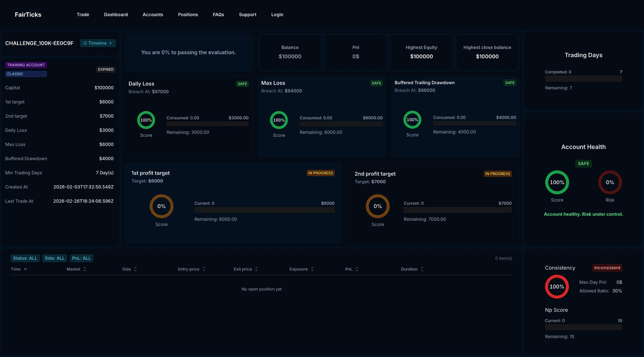Click the Buffered Trailing Drawdown SAFE badge
Viewport: 644px width, 357px height.
pos(510,83)
